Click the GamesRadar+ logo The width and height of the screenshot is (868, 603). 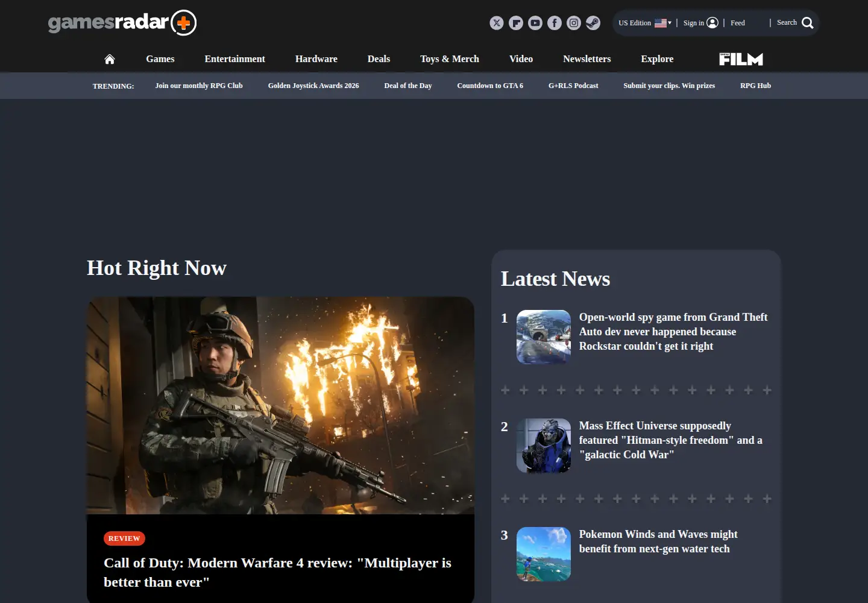pyautogui.click(x=122, y=23)
